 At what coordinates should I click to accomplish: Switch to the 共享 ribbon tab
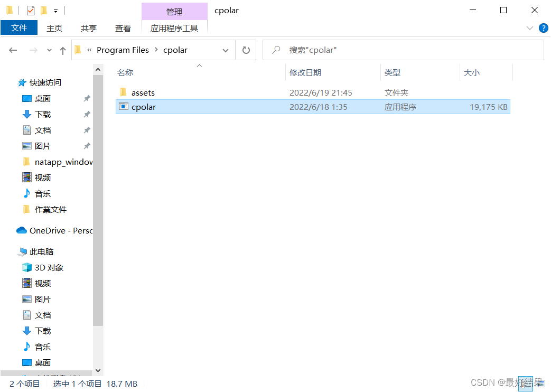[89, 28]
